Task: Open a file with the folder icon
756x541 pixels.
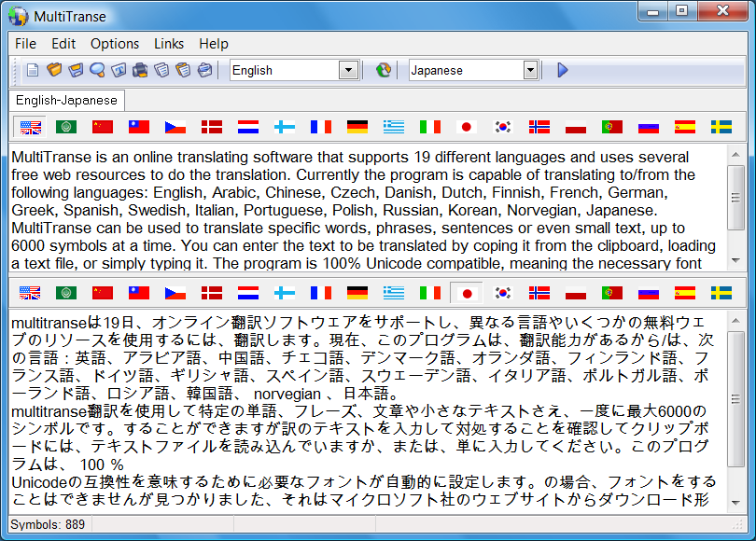Action: (54, 70)
